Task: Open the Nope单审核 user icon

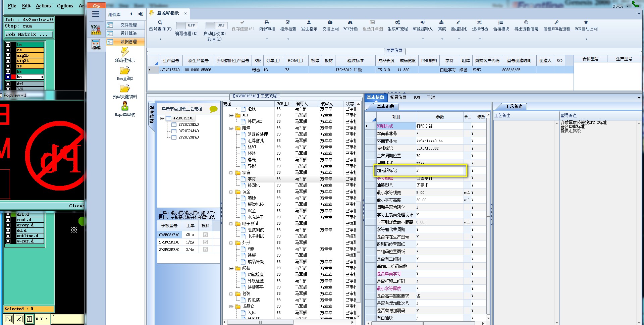Action: point(125,106)
